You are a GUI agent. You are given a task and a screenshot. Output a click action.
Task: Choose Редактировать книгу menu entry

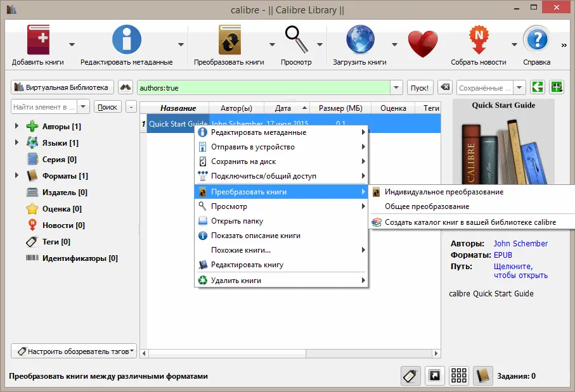click(x=281, y=265)
